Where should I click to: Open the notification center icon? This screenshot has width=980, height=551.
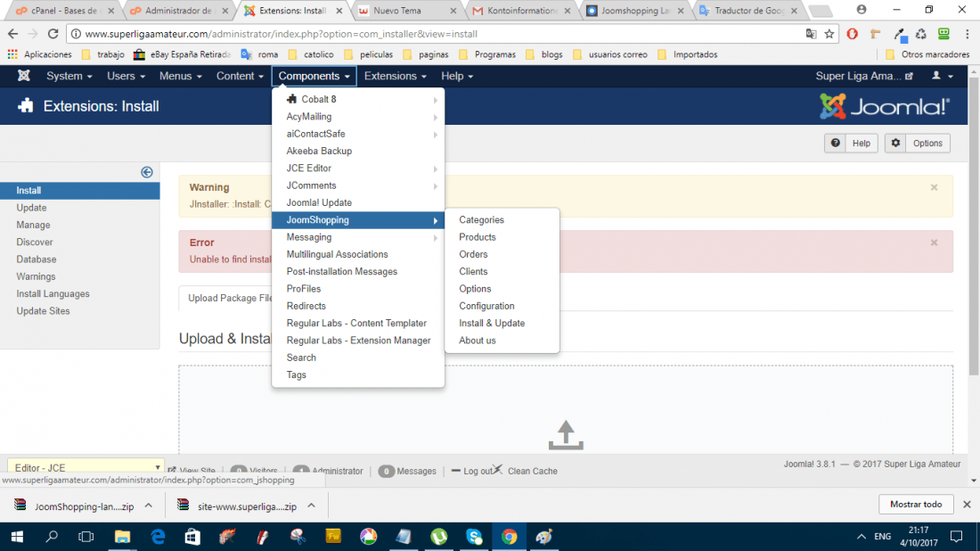click(956, 537)
